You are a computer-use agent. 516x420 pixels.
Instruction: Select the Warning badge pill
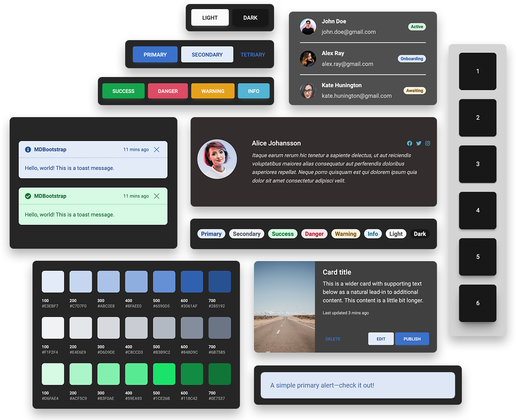coord(345,234)
